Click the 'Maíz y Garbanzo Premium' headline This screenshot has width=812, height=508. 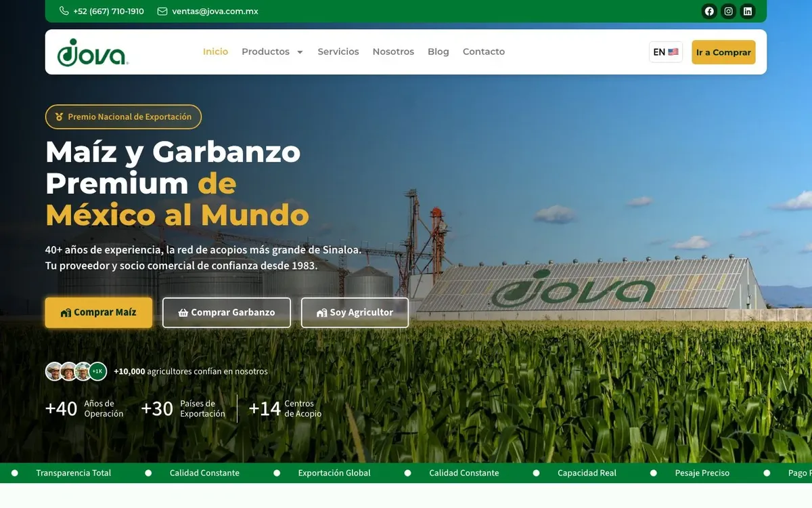click(173, 167)
